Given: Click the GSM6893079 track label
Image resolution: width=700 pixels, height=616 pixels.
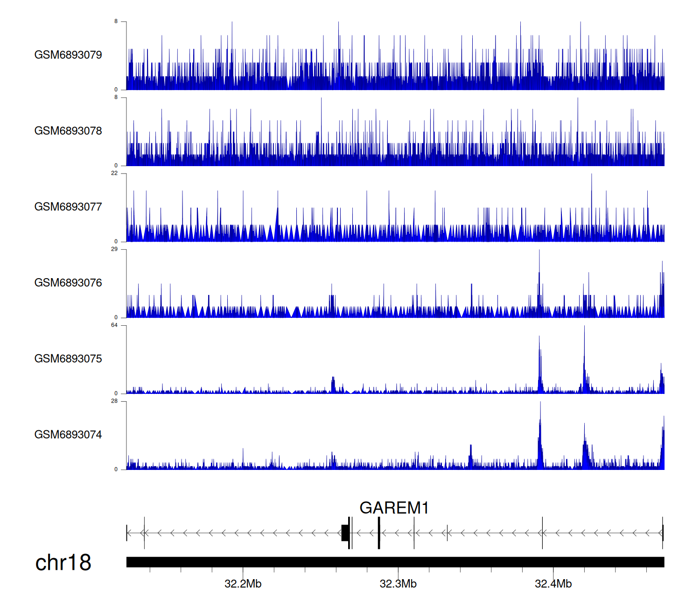Looking at the screenshot, I should (68, 55).
